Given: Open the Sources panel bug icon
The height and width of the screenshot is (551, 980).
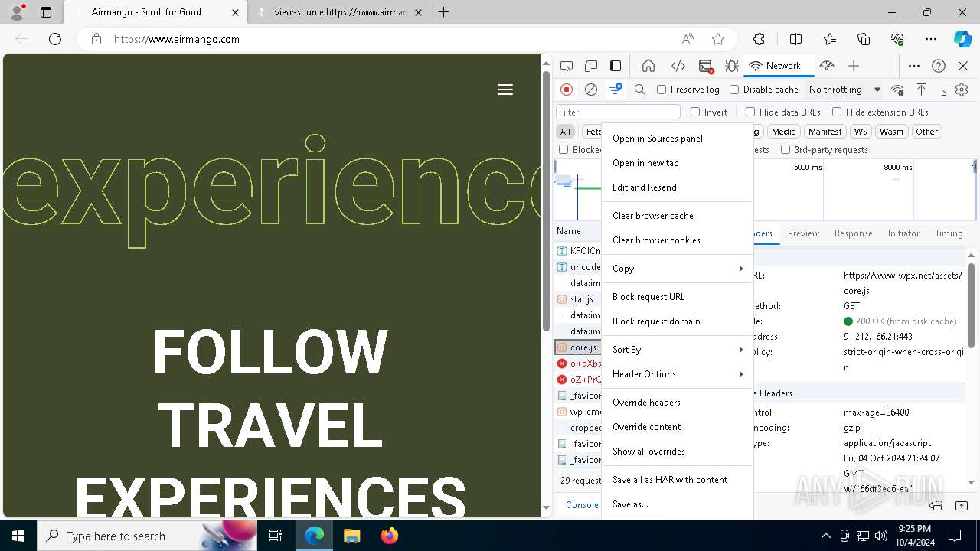Looking at the screenshot, I should 732,66.
